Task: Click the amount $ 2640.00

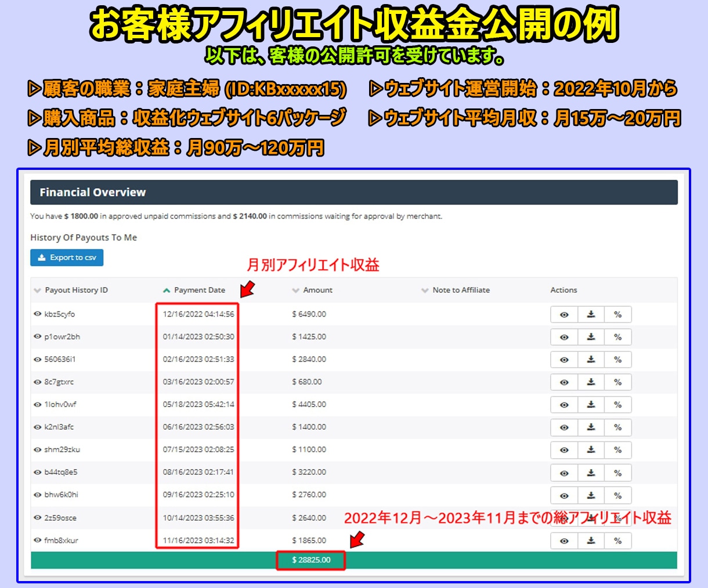Action: click(x=309, y=517)
